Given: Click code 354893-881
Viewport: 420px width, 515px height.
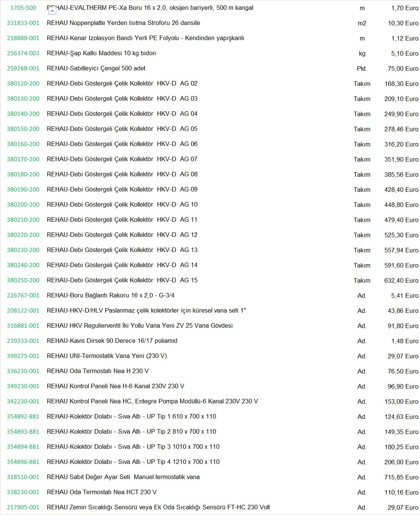Looking at the screenshot, I should (x=23, y=432).
